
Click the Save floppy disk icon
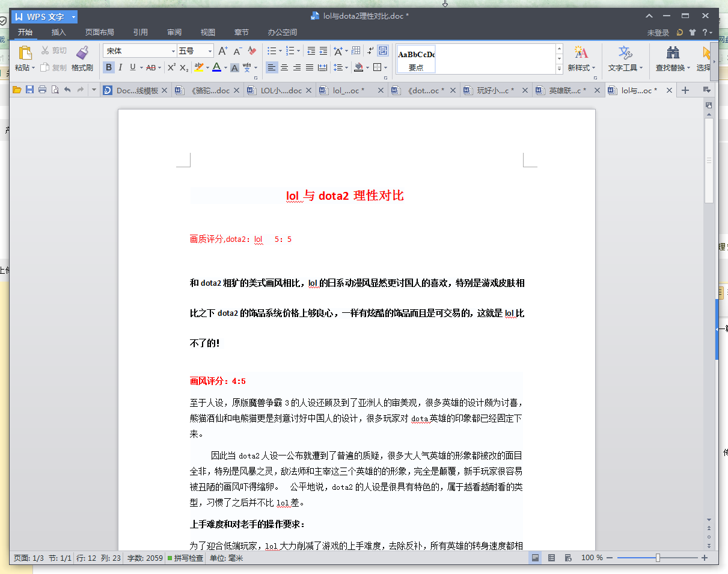pyautogui.click(x=29, y=90)
